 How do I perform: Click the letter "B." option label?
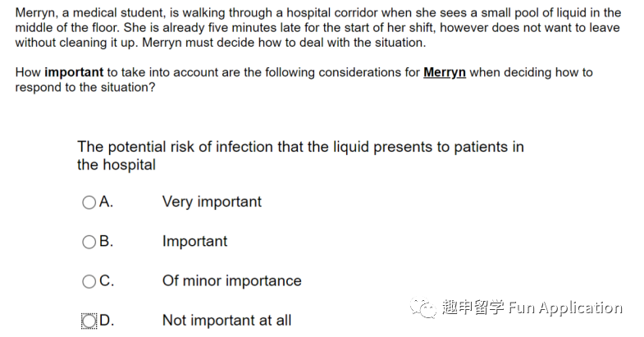(106, 241)
